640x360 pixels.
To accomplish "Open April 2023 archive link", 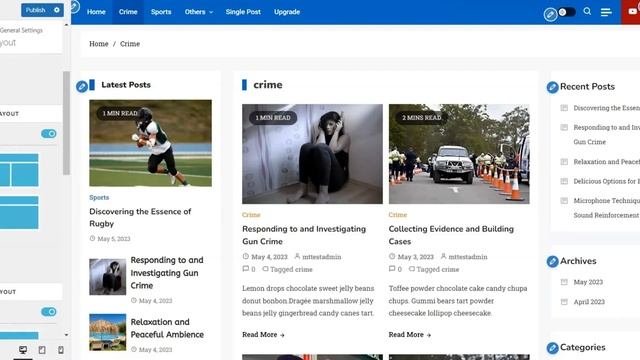I will tap(589, 302).
